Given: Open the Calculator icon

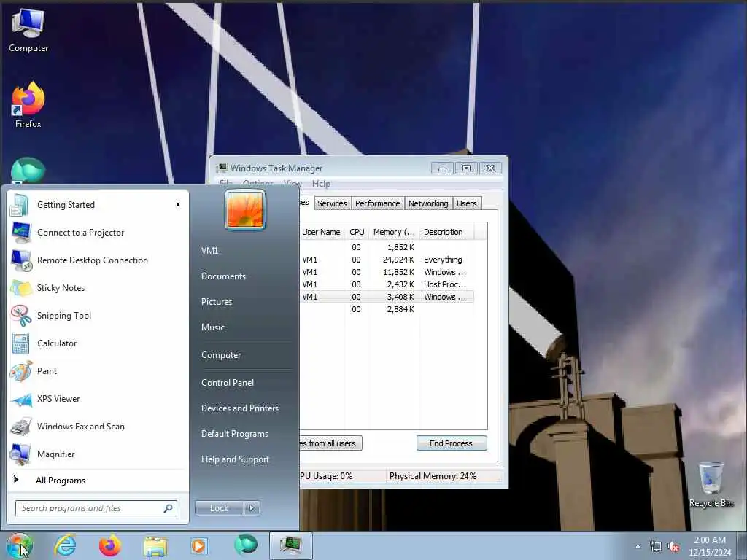Looking at the screenshot, I should point(20,343).
